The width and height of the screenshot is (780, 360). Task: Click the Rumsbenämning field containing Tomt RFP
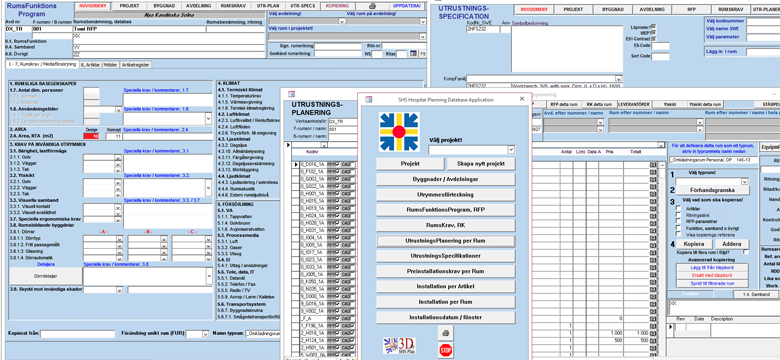point(139,29)
